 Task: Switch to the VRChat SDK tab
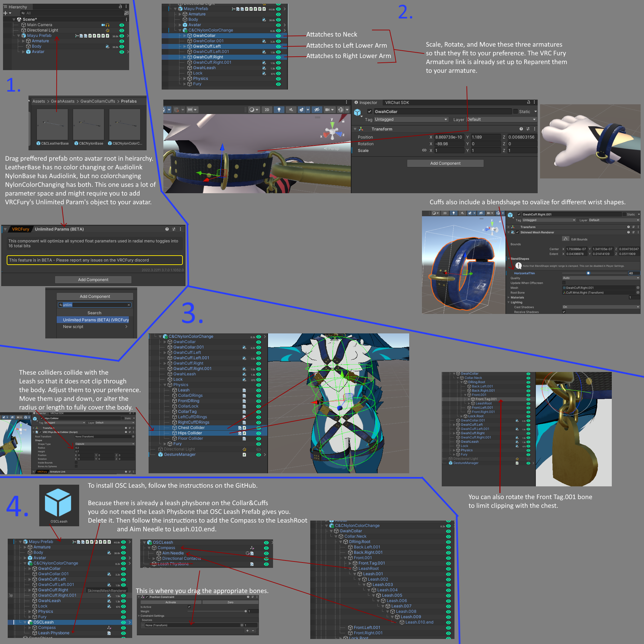click(397, 103)
